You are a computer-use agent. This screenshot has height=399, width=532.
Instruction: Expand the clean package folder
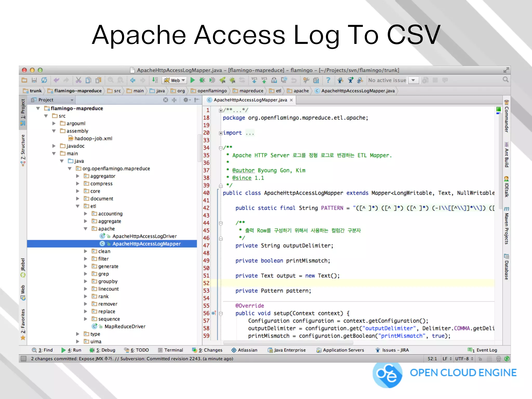pyautogui.click(x=85, y=251)
